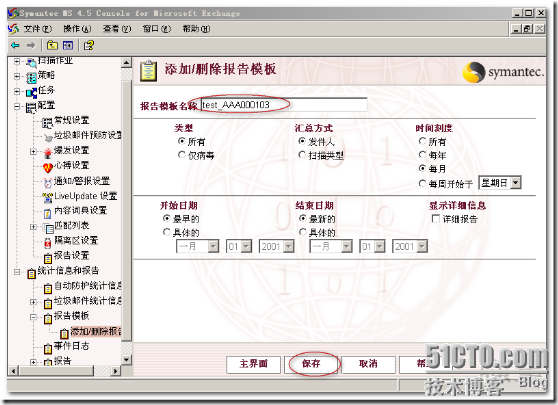
Task: Open the 查看(V) menu
Action: (117, 29)
